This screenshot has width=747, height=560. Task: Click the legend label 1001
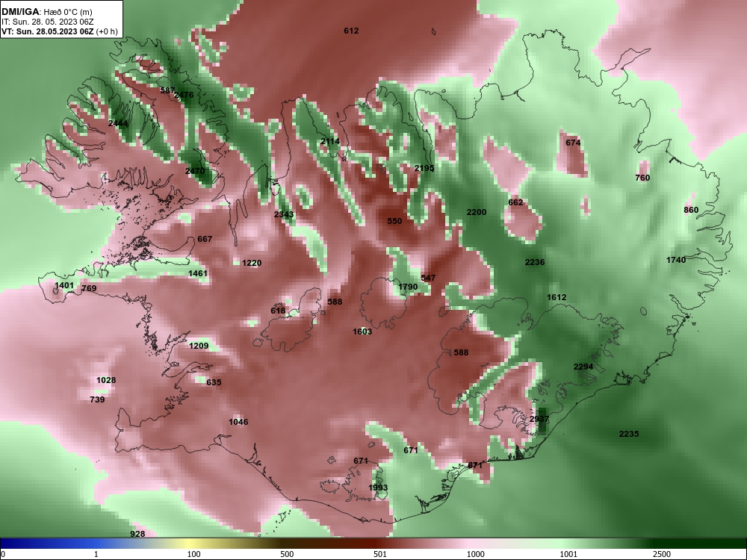568,555
